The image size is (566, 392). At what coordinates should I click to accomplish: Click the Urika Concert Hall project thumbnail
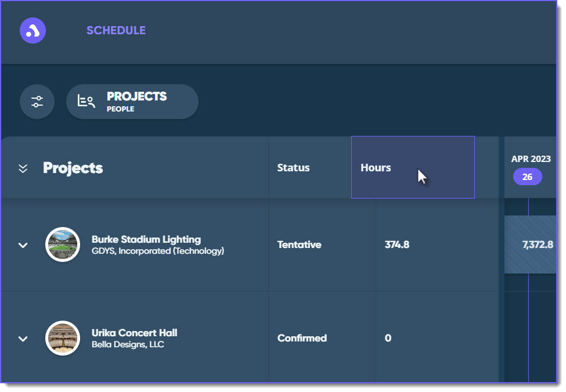62,338
